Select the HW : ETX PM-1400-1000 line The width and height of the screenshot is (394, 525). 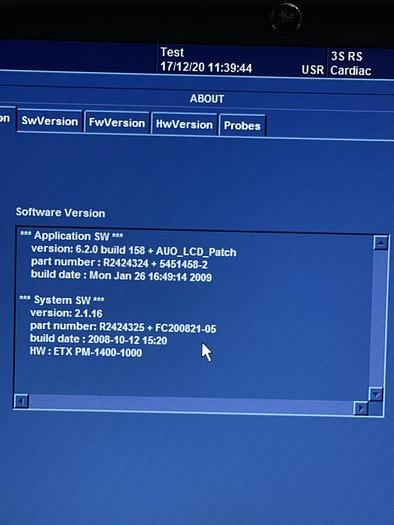86,352
